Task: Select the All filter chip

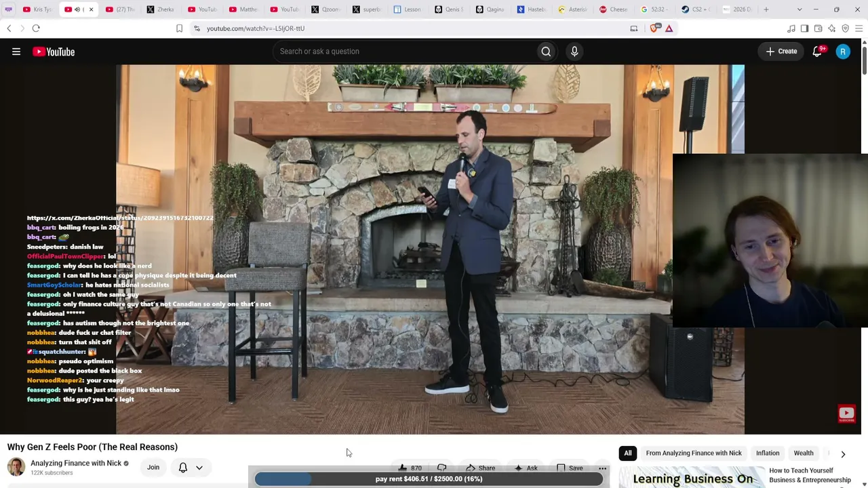Action: [x=628, y=453]
